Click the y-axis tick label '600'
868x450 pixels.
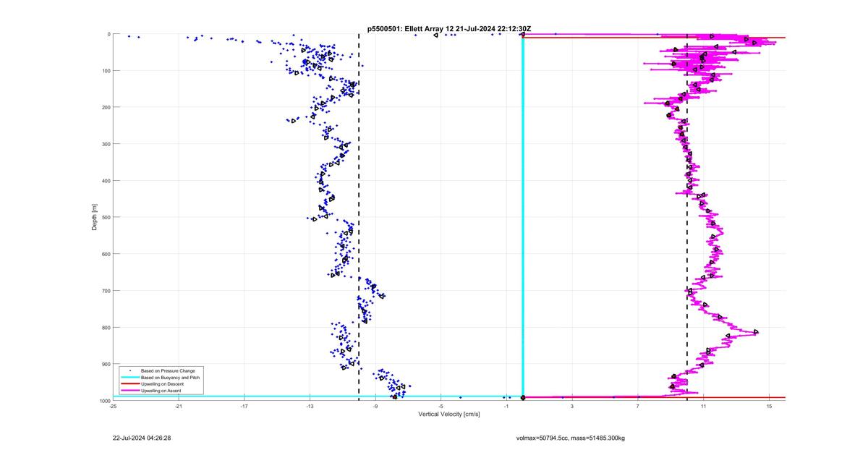[105, 254]
